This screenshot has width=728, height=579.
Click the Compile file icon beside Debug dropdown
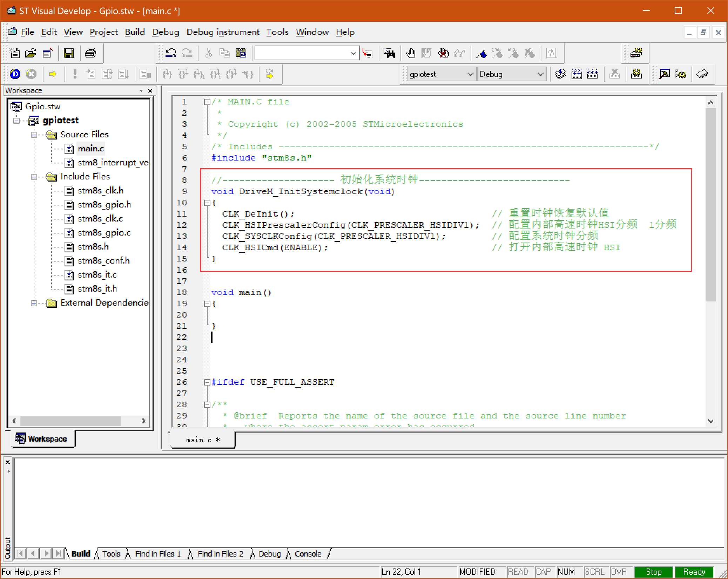coord(560,74)
